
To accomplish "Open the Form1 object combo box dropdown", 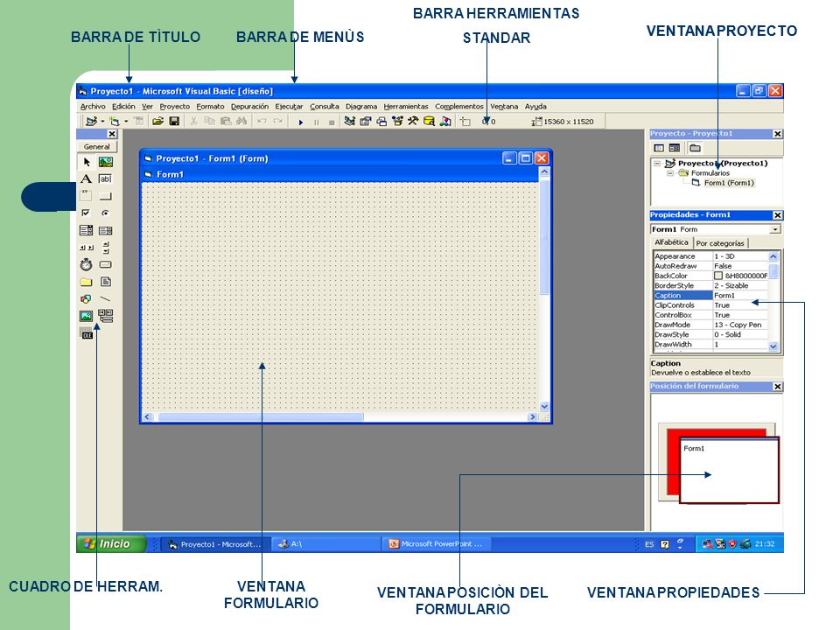I will coord(774,229).
